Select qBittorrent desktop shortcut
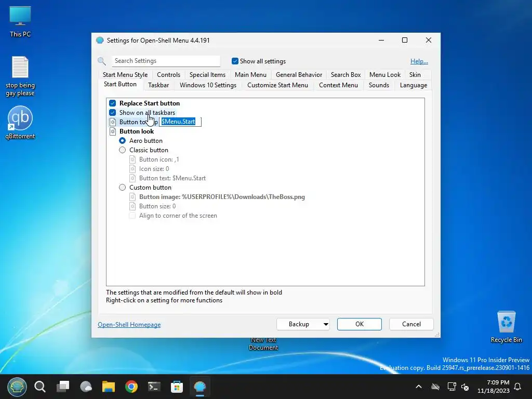This screenshot has height=399, width=532. pyautogui.click(x=20, y=123)
